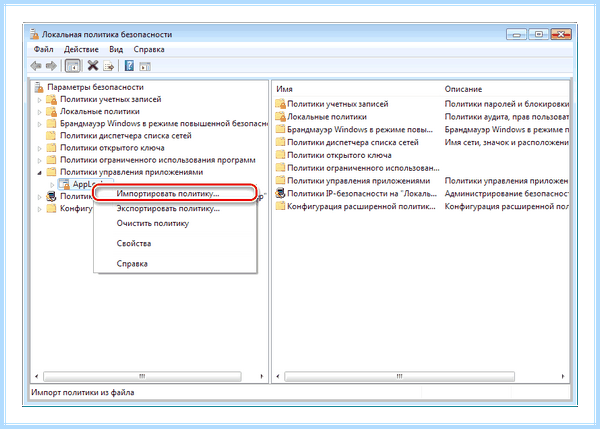Expand the Брандмауэр Windows tree node
Viewport: 600px width, 429px height.
39,124
